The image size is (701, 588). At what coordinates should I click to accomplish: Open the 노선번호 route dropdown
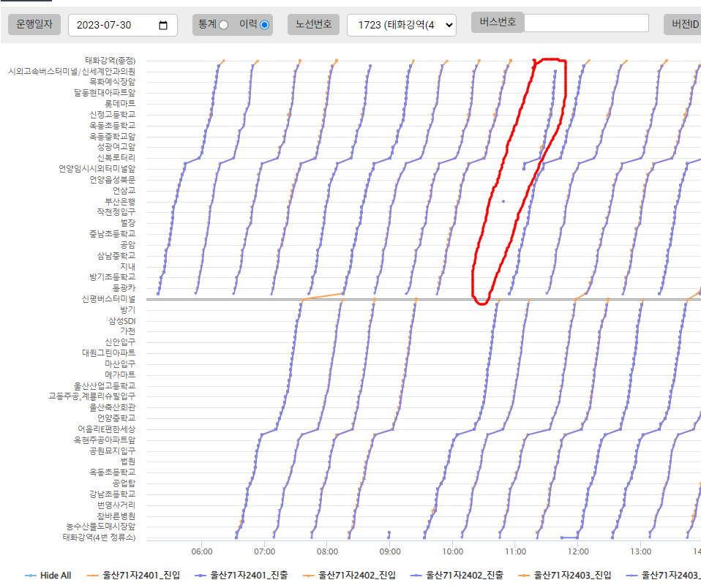pos(401,26)
